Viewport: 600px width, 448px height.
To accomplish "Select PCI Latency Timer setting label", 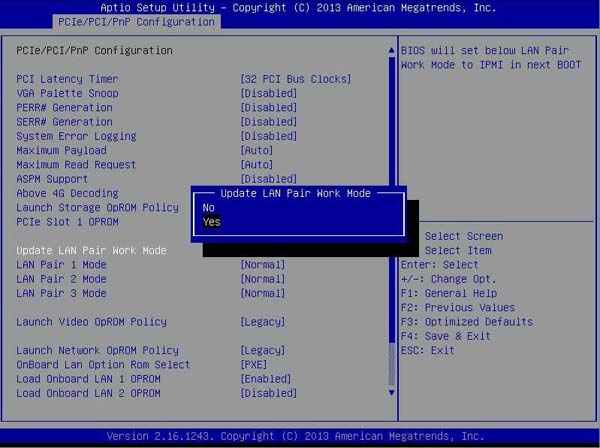I will 67,79.
